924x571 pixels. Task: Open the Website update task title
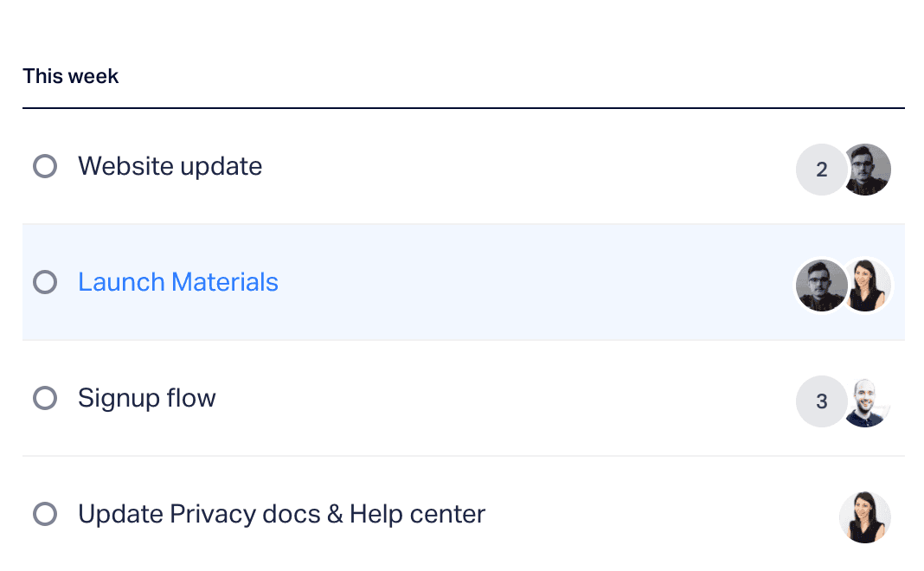(x=170, y=167)
